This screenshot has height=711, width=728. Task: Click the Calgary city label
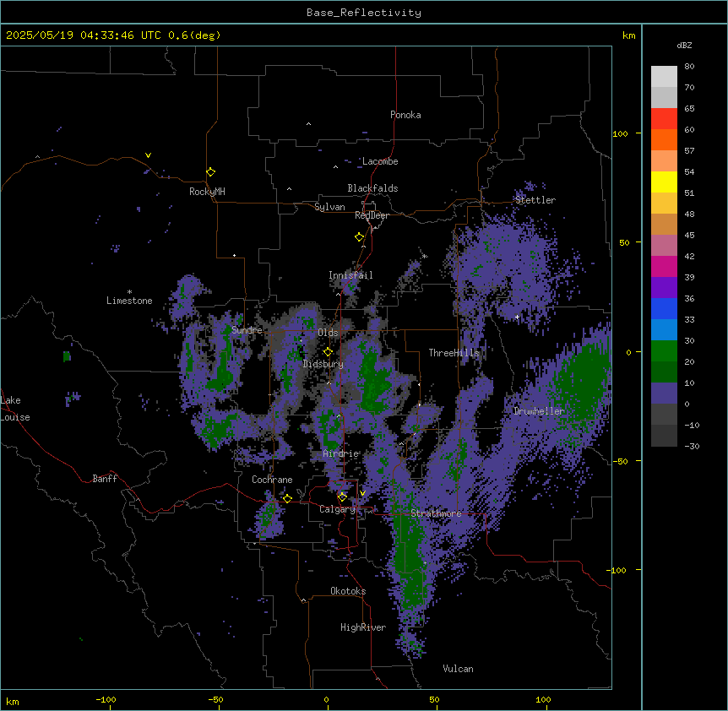[337, 509]
